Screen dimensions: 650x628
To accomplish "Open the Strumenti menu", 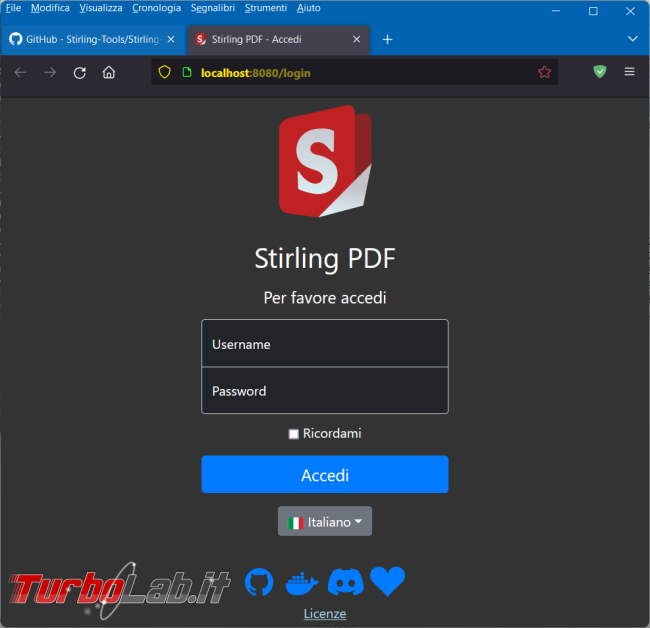I will [266, 8].
